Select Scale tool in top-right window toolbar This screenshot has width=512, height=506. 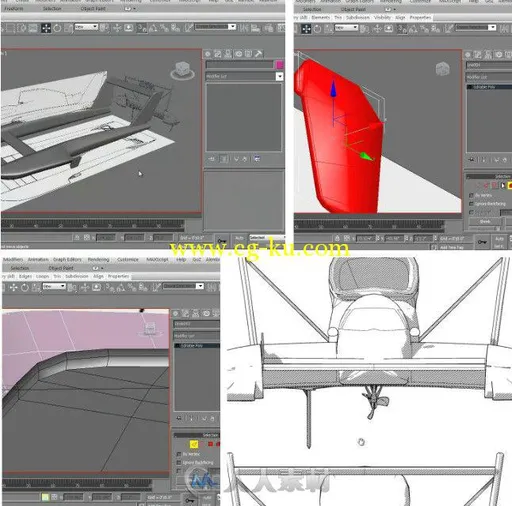328,29
